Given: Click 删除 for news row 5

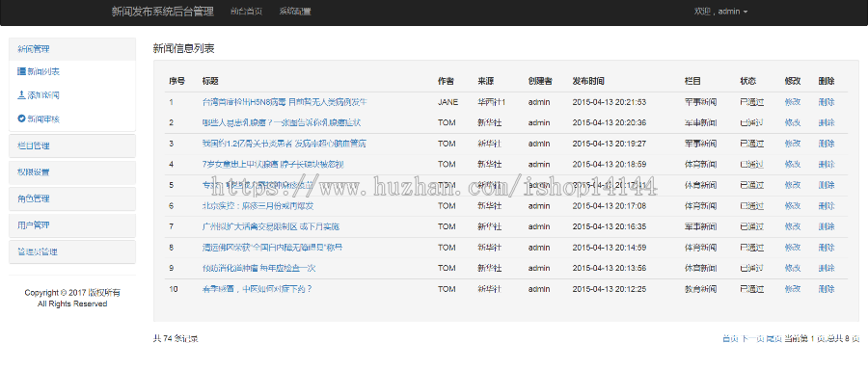Looking at the screenshot, I should [827, 185].
